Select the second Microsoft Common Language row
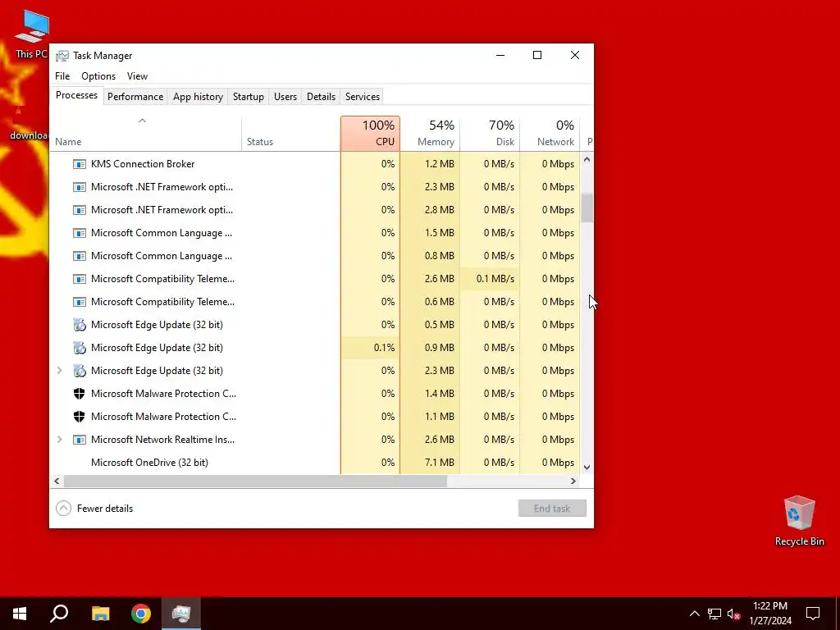 (x=315, y=256)
